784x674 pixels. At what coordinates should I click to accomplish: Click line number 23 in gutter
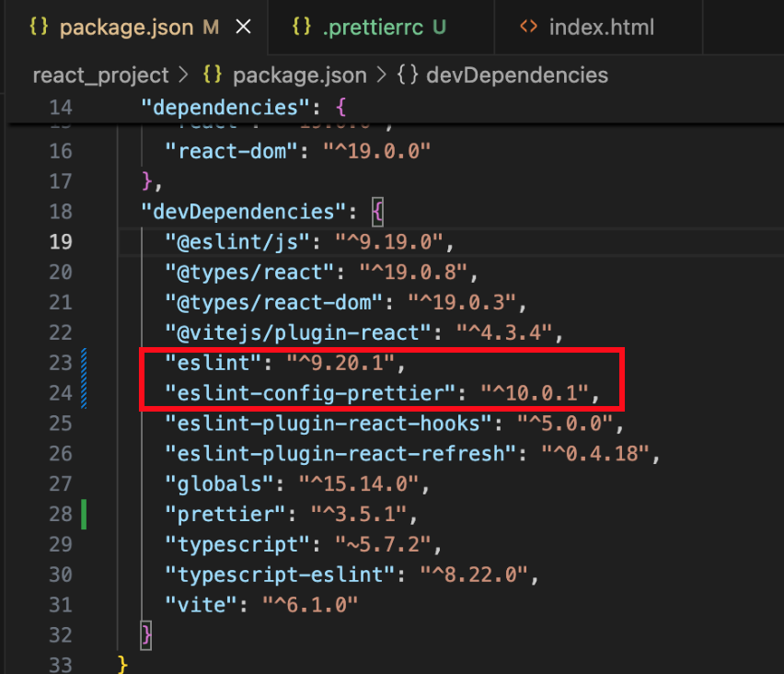(x=61, y=364)
